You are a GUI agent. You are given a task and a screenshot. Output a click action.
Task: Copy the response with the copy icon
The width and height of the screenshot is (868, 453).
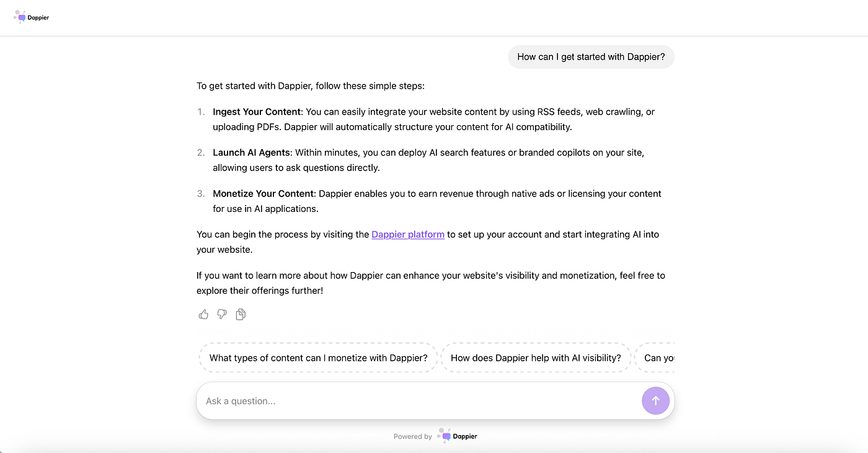241,314
